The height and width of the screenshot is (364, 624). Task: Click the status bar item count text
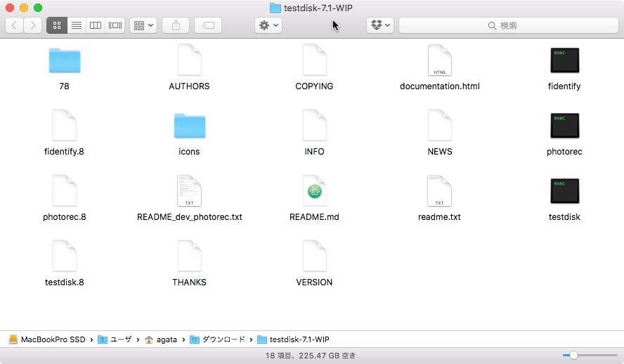(310, 356)
